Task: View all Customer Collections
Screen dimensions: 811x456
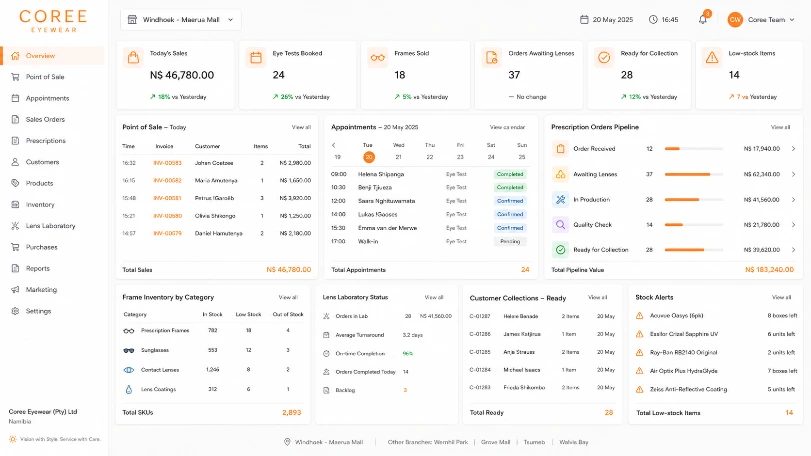Action: [x=597, y=297]
